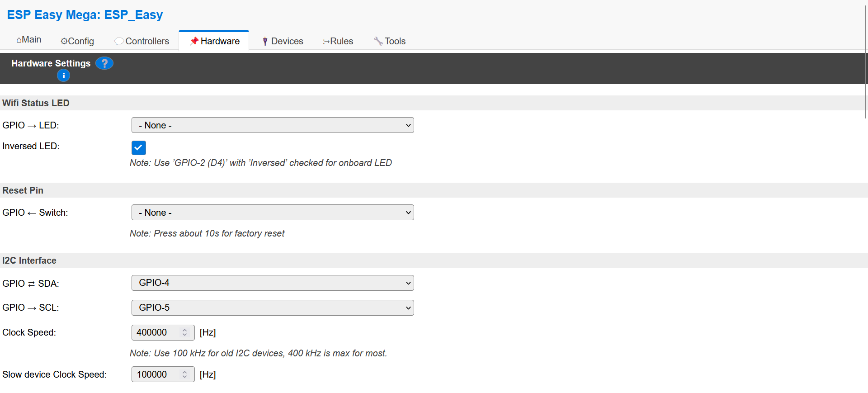Click the Controllers speech-bubble icon
The image size is (868, 393).
(119, 41)
